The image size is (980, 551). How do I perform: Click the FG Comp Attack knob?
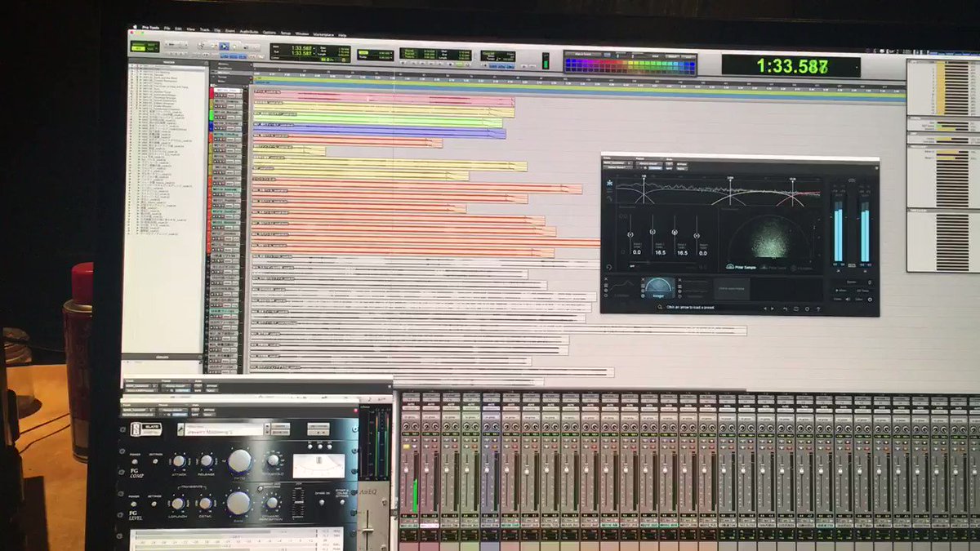coord(179,461)
